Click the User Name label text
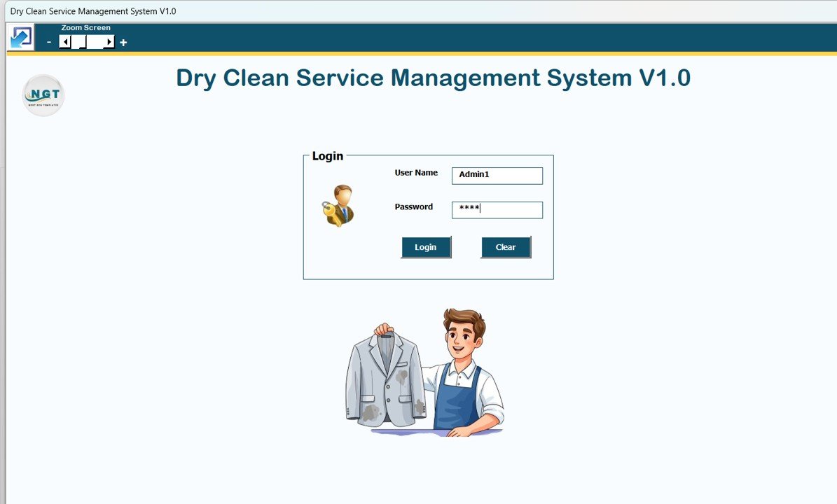The image size is (837, 504). [x=416, y=173]
